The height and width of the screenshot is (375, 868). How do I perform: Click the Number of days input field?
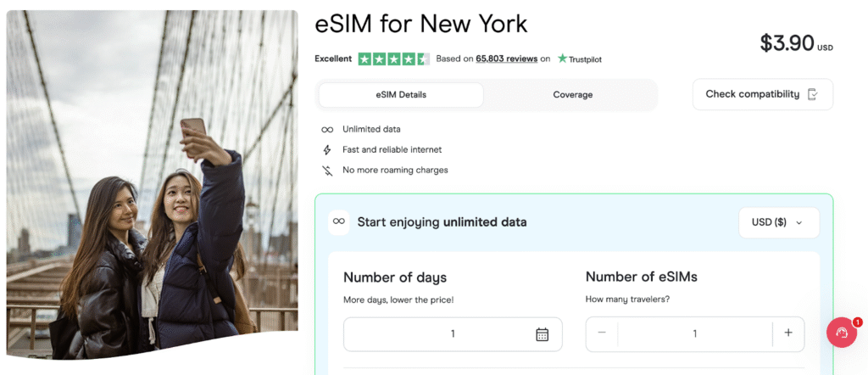pos(441,334)
